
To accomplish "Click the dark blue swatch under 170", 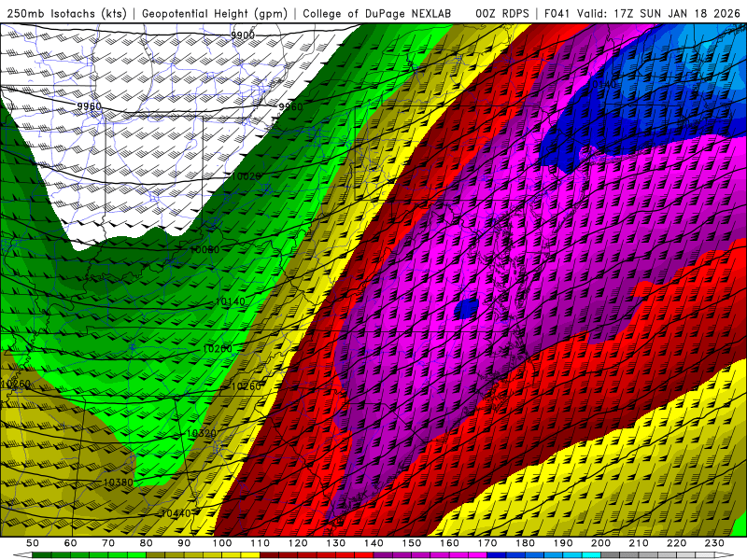I will coord(497,555).
